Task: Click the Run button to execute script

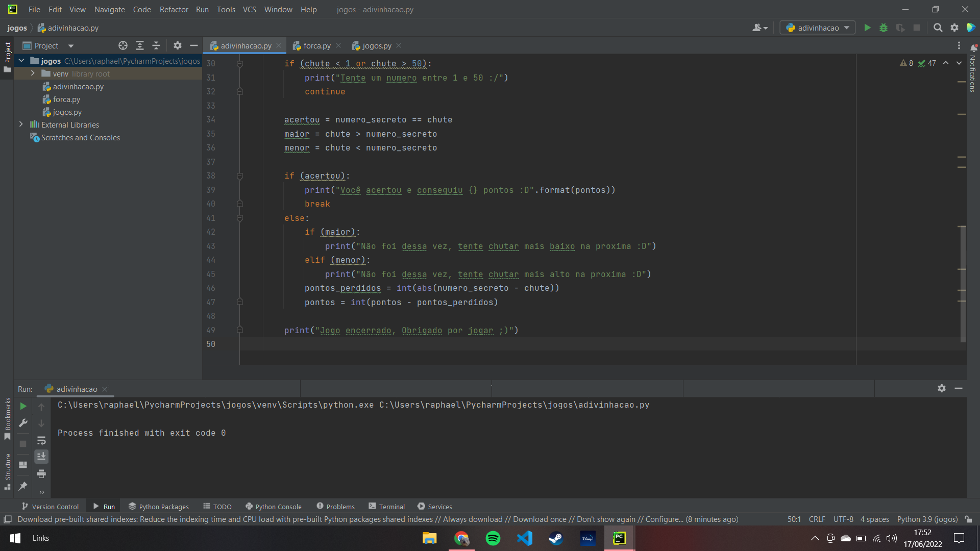Action: click(868, 28)
